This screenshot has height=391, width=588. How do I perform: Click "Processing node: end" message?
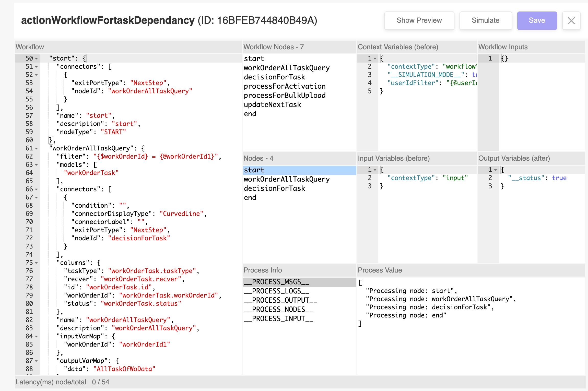(x=406, y=315)
